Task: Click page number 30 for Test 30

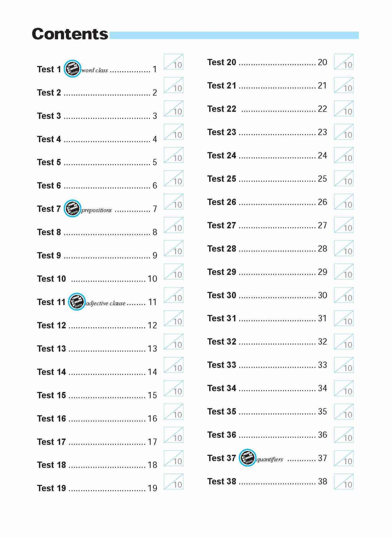Action: (x=322, y=295)
